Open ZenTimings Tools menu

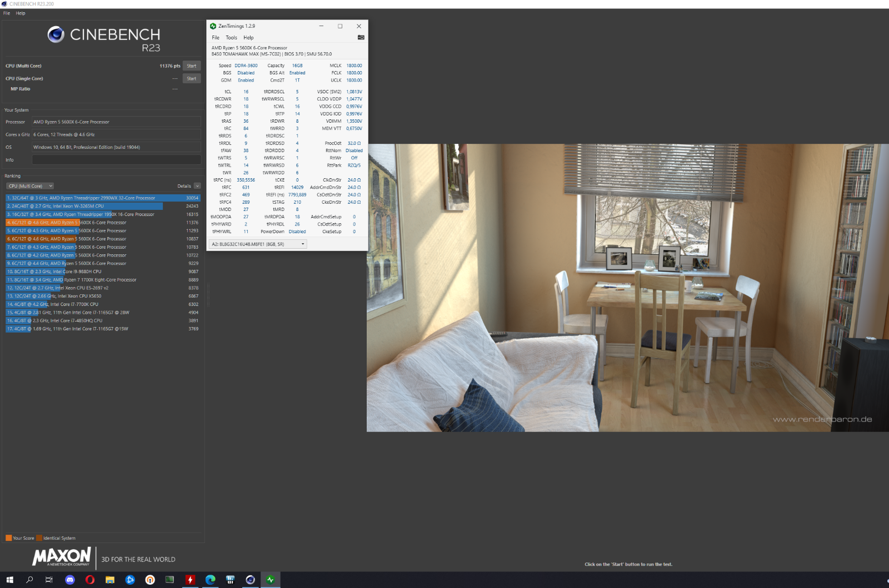[231, 38]
